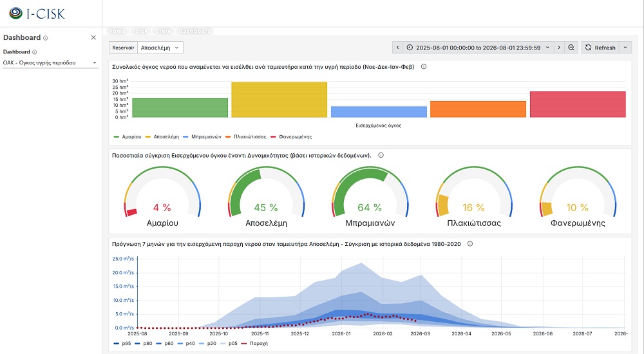Click info icon on the forecast panel title

pyautogui.click(x=470, y=244)
